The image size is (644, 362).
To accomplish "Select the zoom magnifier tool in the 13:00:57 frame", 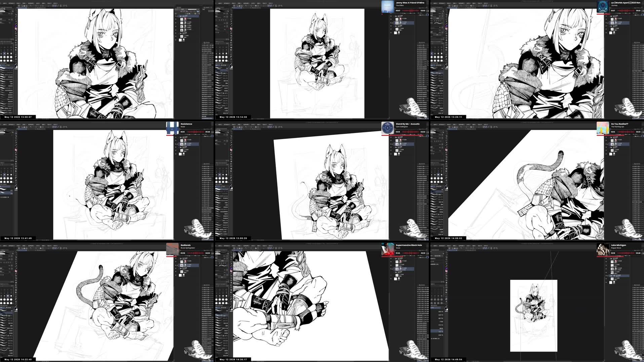I will point(16,10).
